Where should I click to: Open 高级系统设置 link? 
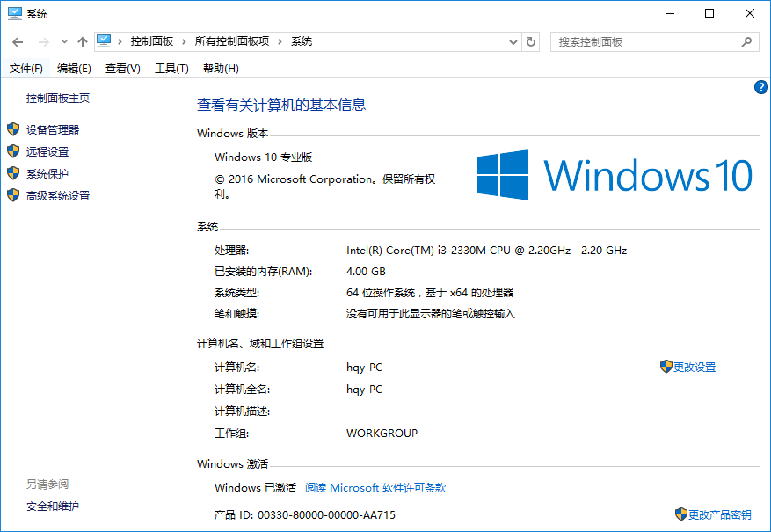pyautogui.click(x=58, y=196)
